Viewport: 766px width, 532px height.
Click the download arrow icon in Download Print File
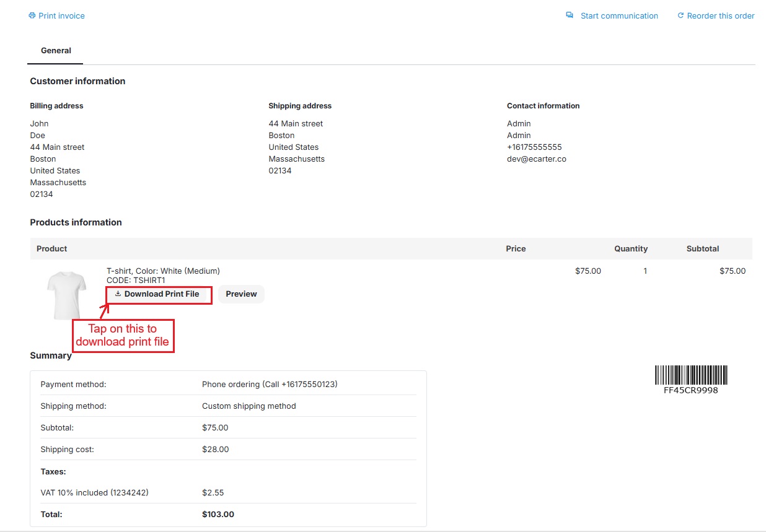coord(118,294)
